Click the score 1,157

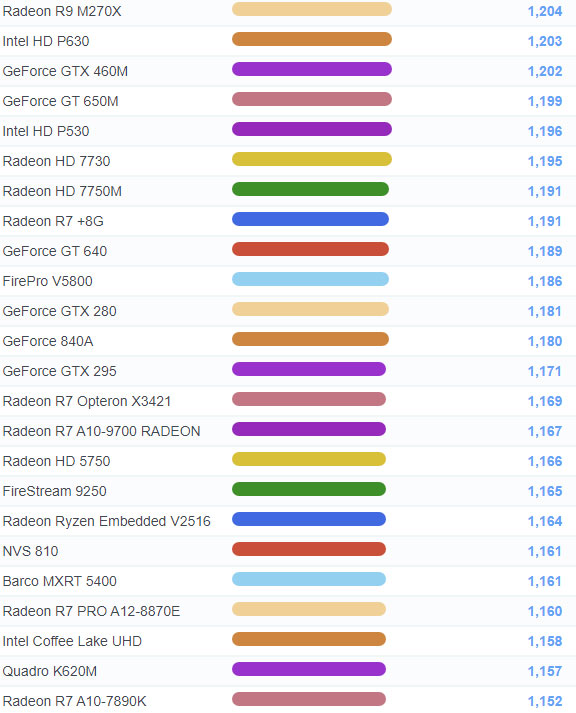[545, 672]
